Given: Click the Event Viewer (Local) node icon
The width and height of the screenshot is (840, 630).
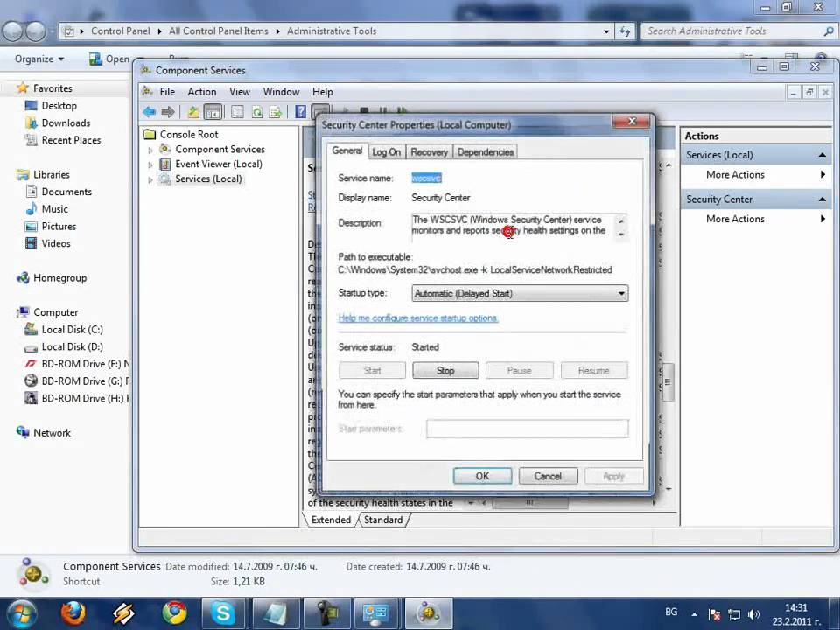Looking at the screenshot, I should click(165, 164).
